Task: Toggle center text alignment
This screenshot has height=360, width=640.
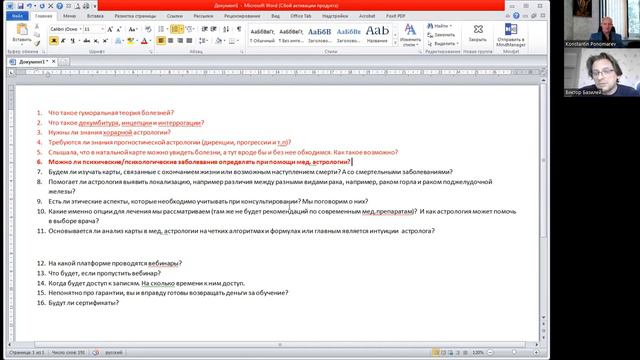Action: (171, 41)
